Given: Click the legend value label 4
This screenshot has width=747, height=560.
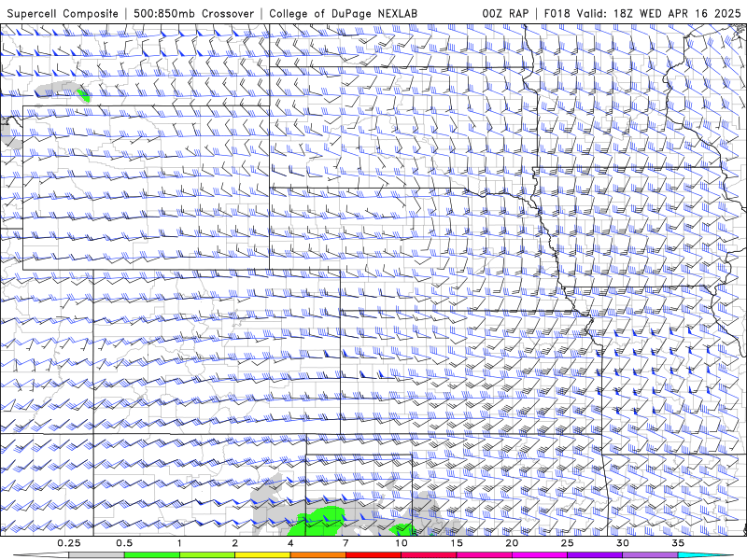Looking at the screenshot, I should coord(290,543).
